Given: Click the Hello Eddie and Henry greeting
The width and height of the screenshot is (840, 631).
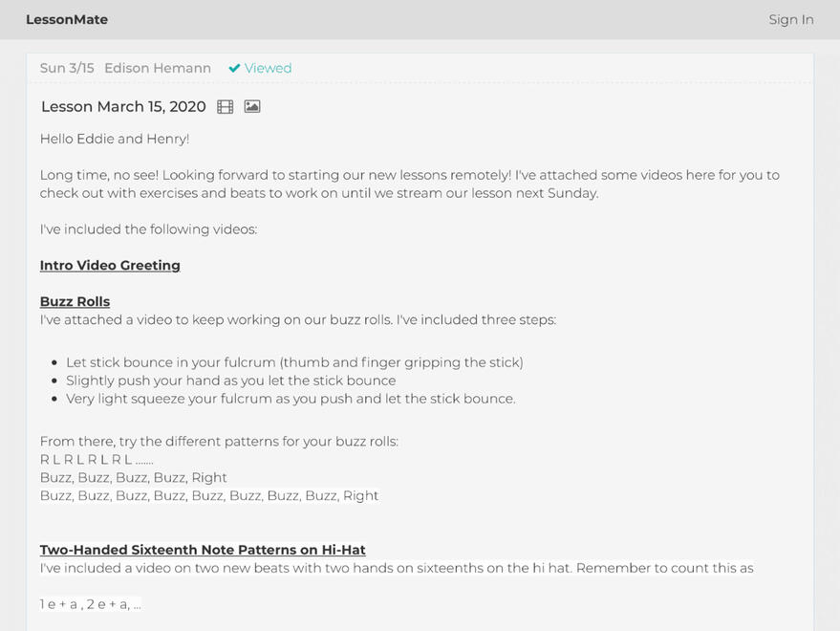Looking at the screenshot, I should pos(115,139).
